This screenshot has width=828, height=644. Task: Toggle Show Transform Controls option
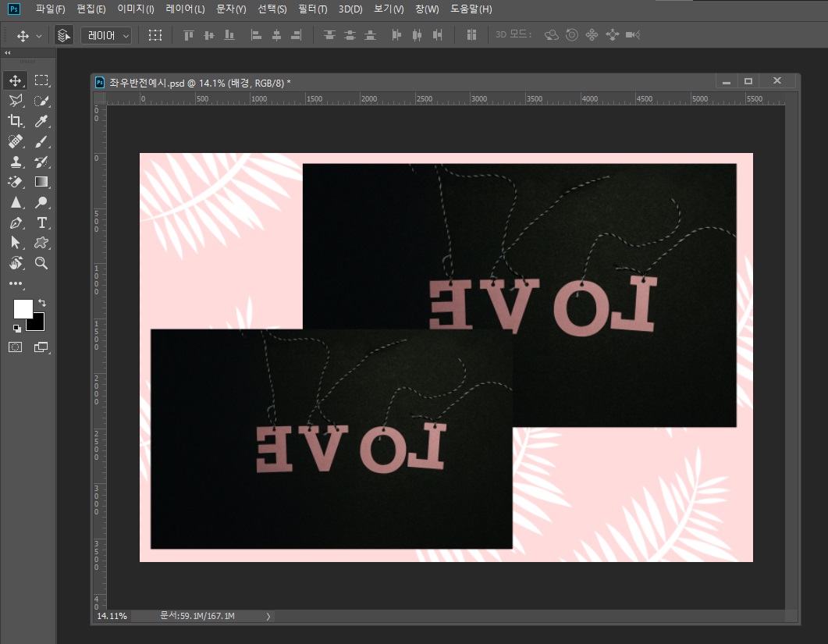tap(155, 35)
